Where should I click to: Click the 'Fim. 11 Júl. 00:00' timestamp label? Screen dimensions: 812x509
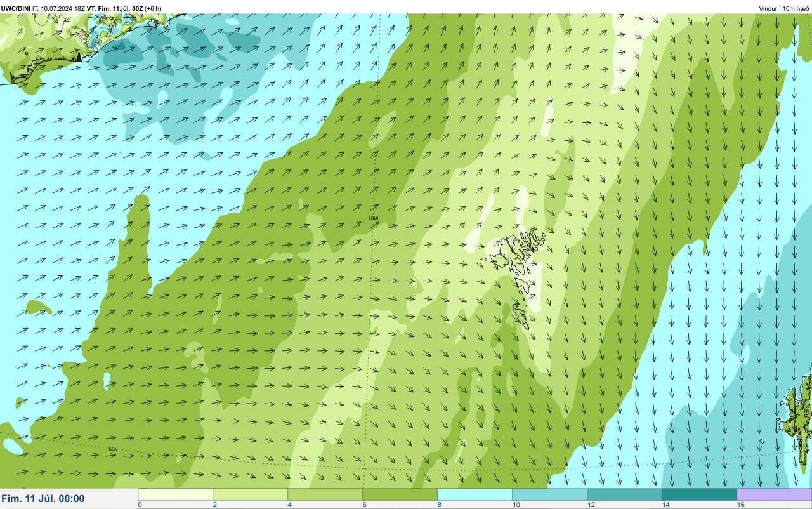coord(43,499)
